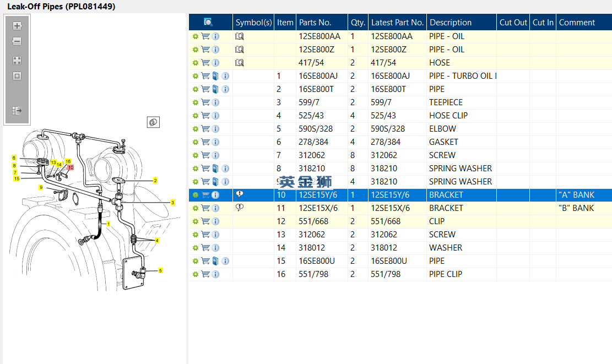The height and width of the screenshot is (364, 612).
Task: Click callout 3 on the diagram
Action: (173, 203)
